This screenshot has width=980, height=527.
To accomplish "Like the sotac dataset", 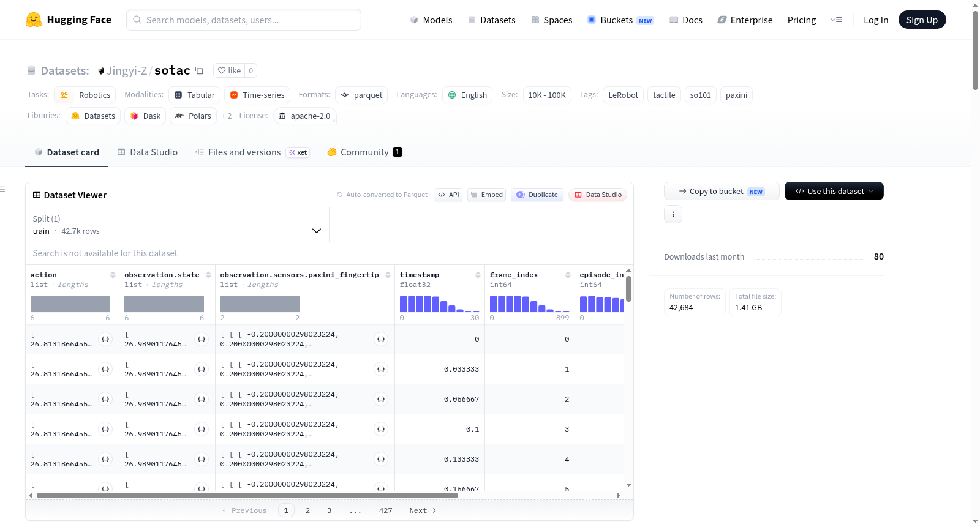I will coord(229,70).
